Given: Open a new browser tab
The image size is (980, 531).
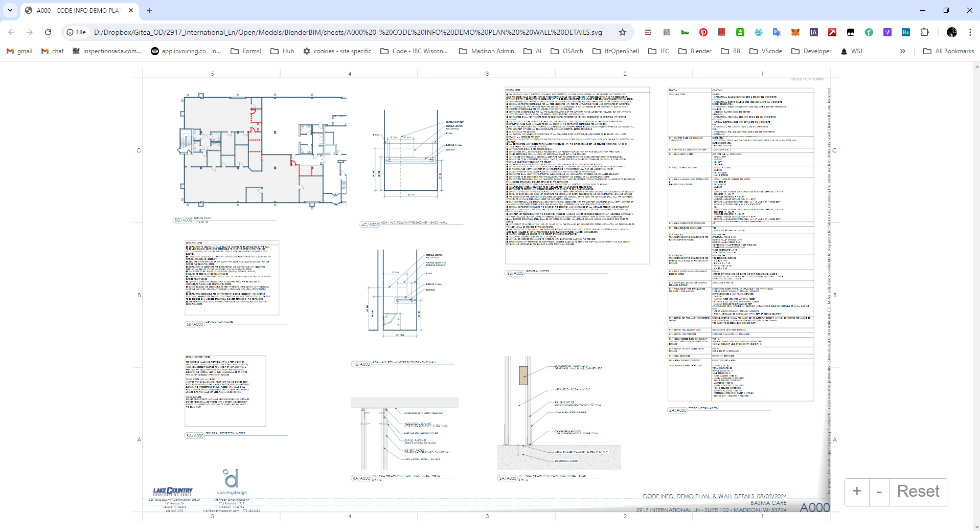Looking at the screenshot, I should pyautogui.click(x=149, y=10).
